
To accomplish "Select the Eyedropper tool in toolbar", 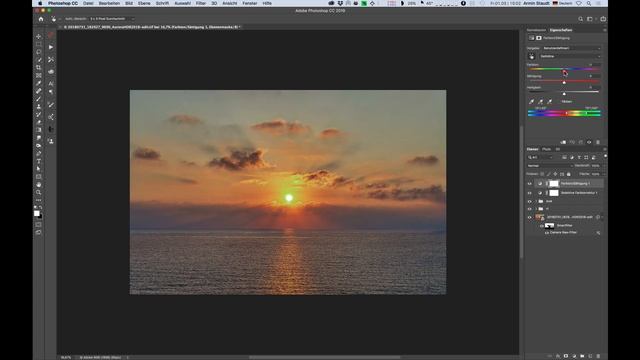I will click(x=39, y=83).
